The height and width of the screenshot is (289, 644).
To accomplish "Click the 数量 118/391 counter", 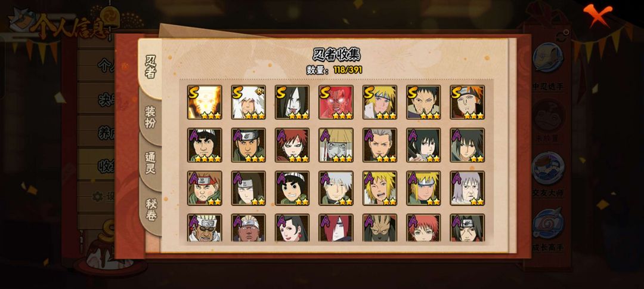I will click(335, 70).
